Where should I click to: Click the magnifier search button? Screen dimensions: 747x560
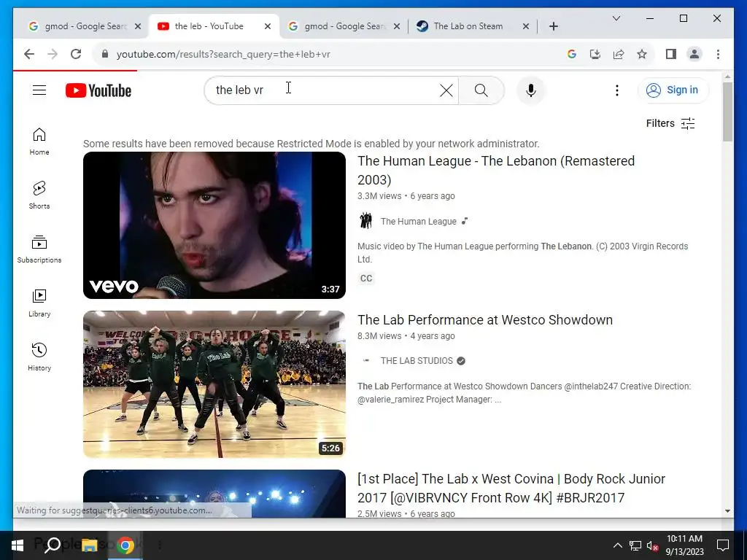pyautogui.click(x=481, y=90)
